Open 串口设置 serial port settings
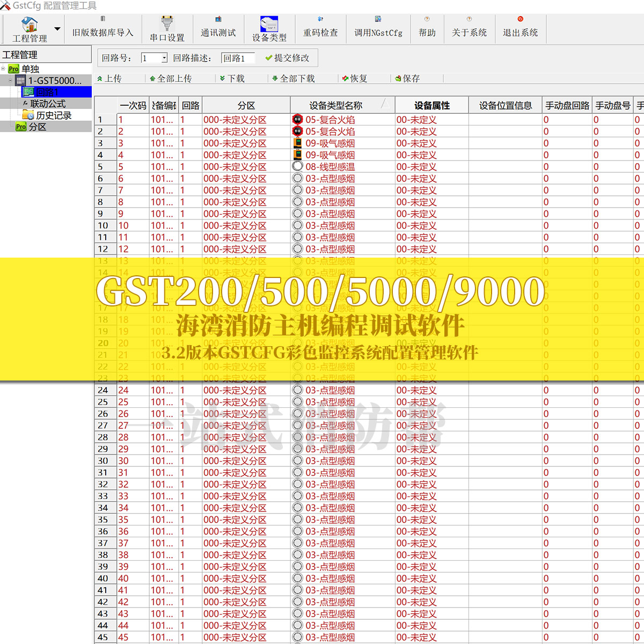 click(x=167, y=30)
